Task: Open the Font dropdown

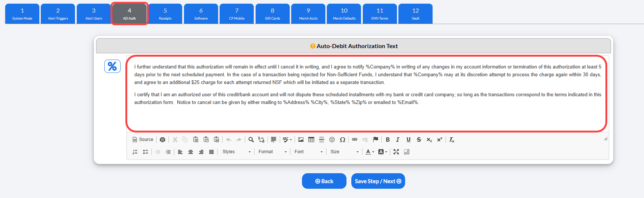Action: [x=308, y=152]
